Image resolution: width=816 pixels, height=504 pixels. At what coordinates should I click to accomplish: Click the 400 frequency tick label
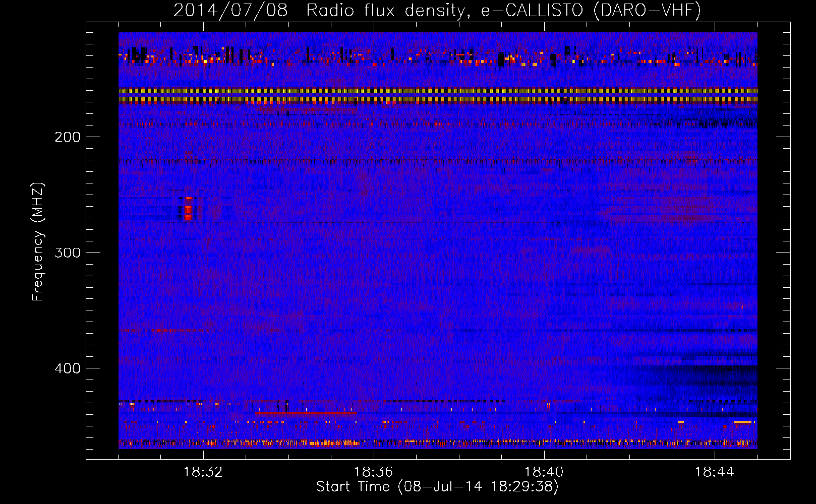[x=68, y=368]
